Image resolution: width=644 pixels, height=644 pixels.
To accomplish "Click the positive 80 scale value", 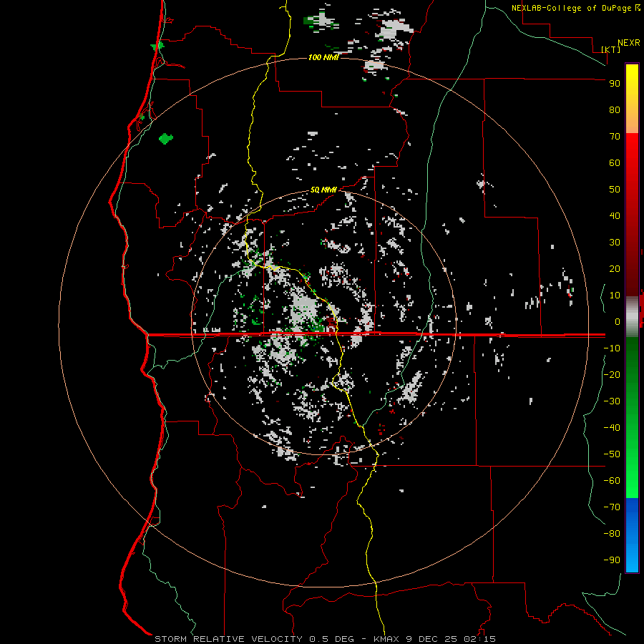I will pos(615,109).
